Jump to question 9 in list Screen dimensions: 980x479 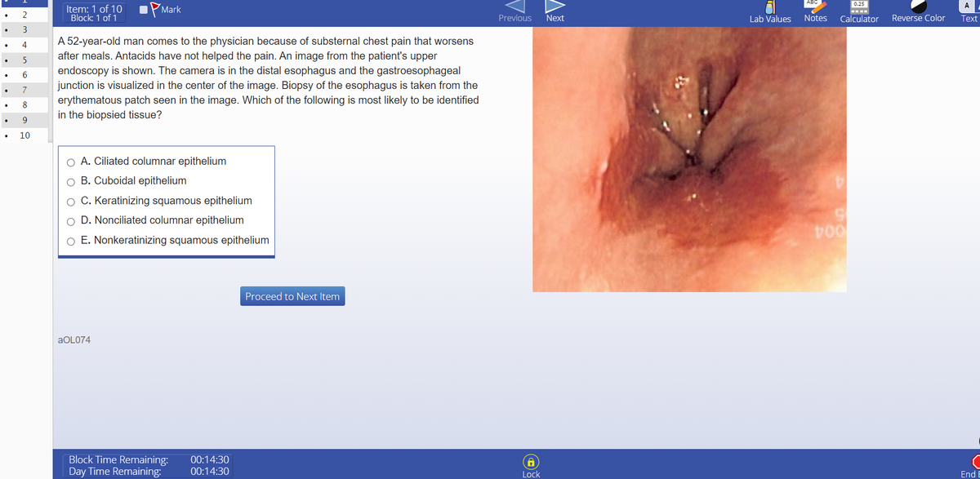(24, 119)
